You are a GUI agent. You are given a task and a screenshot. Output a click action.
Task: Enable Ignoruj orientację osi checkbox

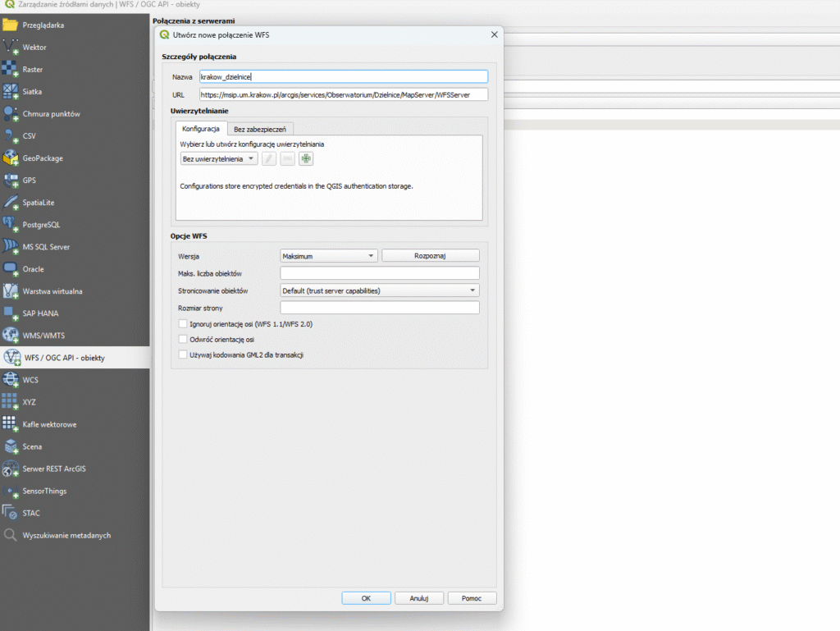click(x=183, y=324)
